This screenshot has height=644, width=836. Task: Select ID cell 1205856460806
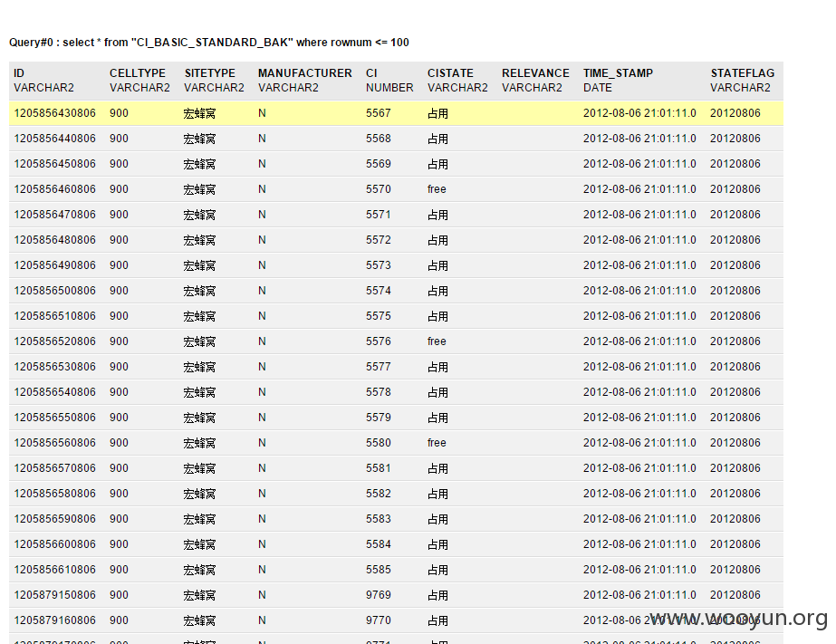point(55,189)
